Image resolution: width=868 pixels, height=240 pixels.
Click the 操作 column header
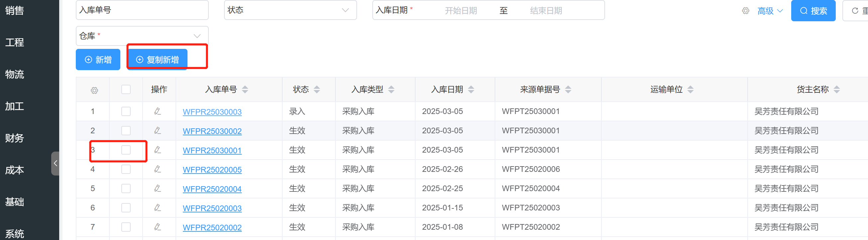(159, 89)
